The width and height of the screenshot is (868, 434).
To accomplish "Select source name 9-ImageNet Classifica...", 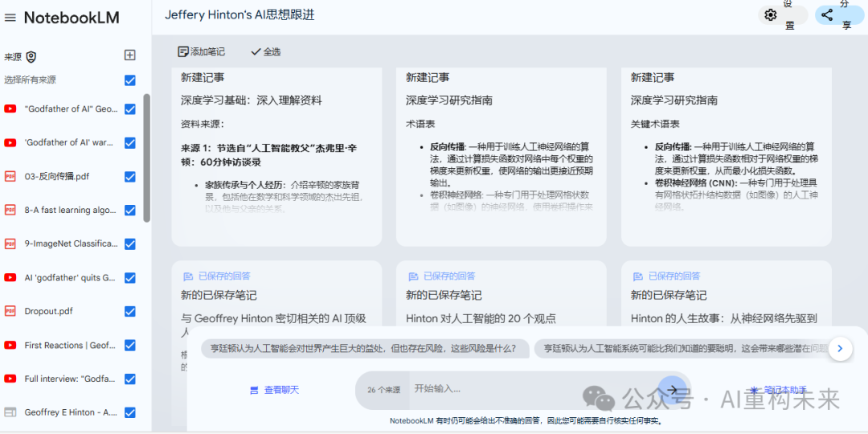I will click(71, 244).
